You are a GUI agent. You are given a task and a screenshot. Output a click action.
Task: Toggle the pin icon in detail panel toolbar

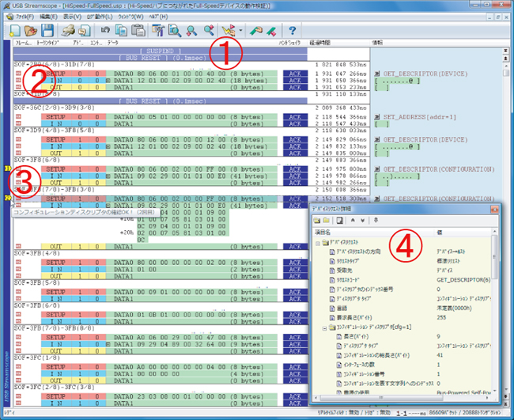click(x=376, y=221)
